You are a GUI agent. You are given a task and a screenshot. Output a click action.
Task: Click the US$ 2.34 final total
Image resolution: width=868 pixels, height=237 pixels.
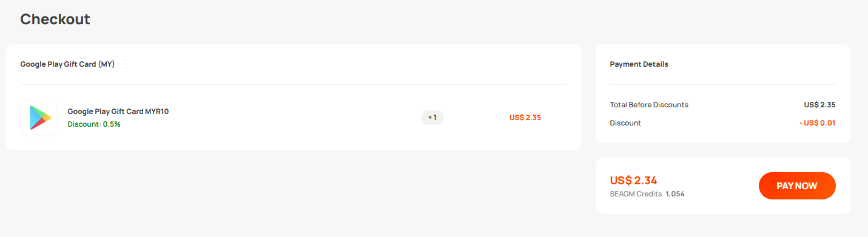(633, 180)
